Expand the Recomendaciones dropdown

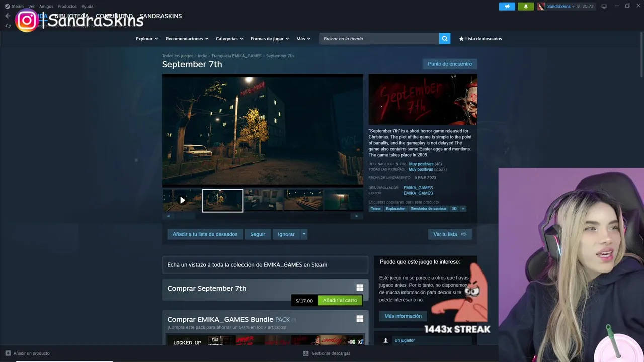187,39
